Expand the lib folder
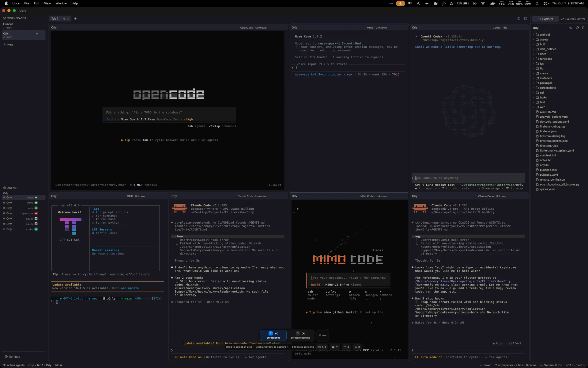The height and width of the screenshot is (368, 588). point(541,68)
